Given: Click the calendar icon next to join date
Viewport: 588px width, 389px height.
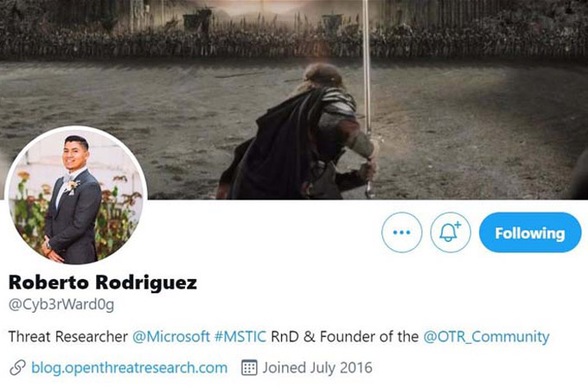Looking at the screenshot, I should tap(249, 367).
